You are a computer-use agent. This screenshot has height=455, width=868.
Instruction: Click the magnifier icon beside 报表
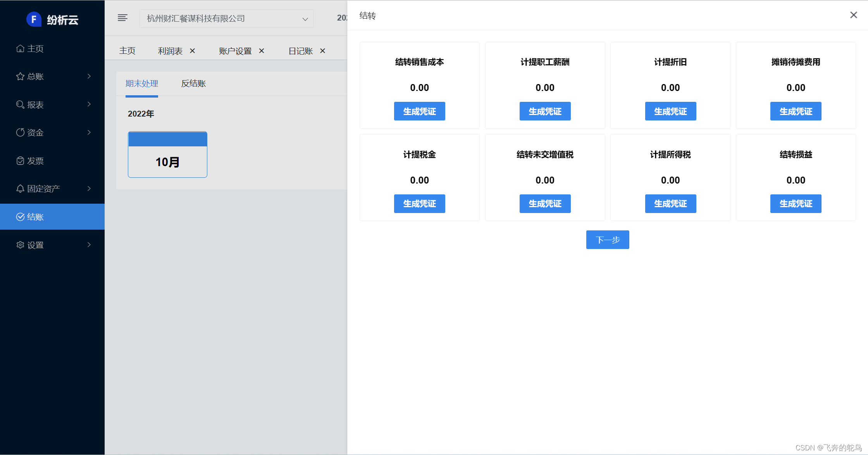click(x=20, y=105)
